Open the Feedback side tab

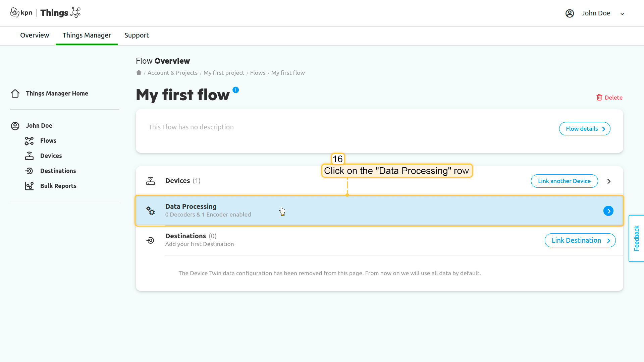pyautogui.click(x=636, y=238)
